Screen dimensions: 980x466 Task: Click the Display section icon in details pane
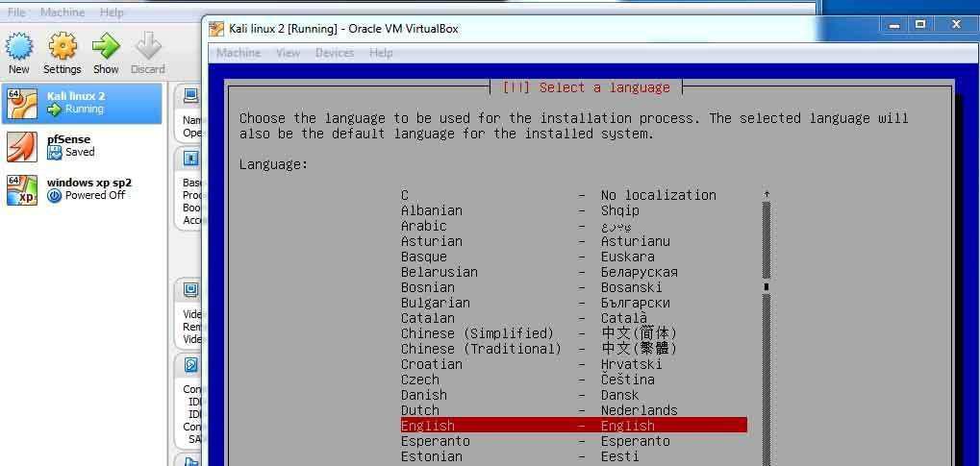point(190,290)
